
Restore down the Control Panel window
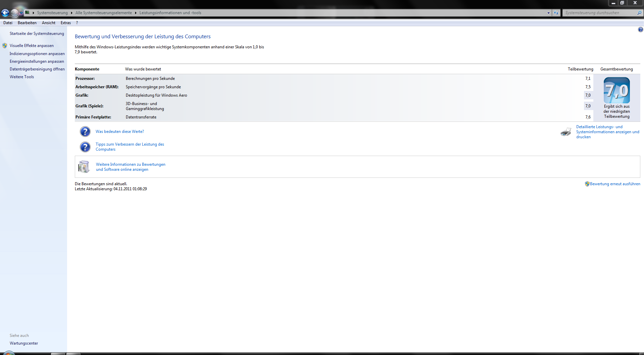pos(622,3)
